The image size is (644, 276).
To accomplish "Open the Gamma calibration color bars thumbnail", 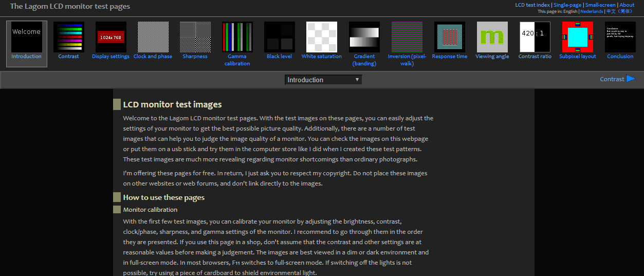I will (237, 36).
